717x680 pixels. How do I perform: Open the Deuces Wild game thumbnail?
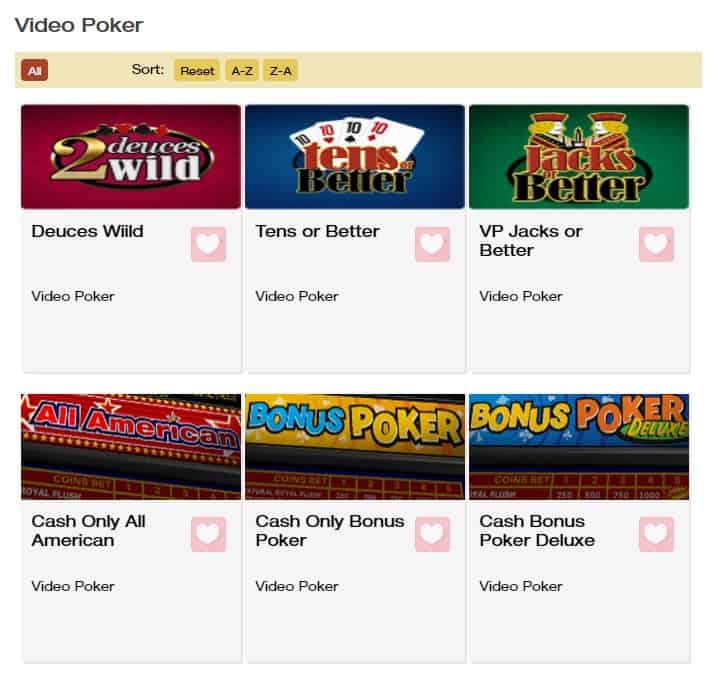(x=131, y=157)
